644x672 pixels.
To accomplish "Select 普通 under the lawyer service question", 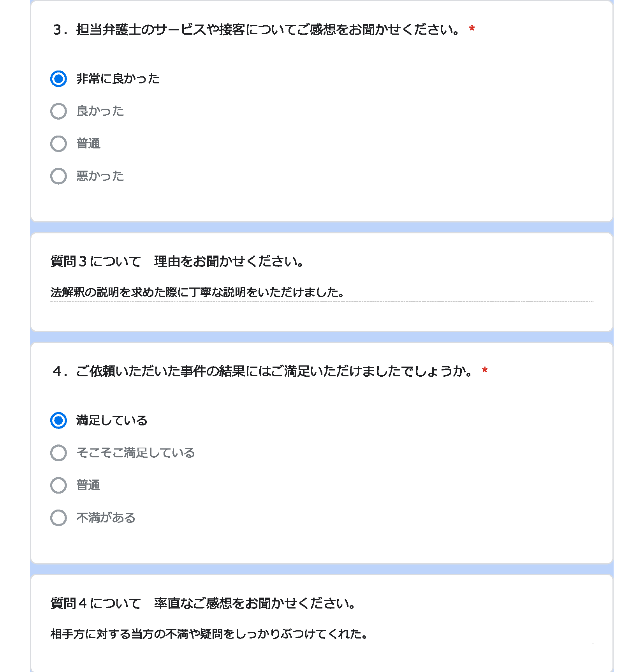I will 58,143.
